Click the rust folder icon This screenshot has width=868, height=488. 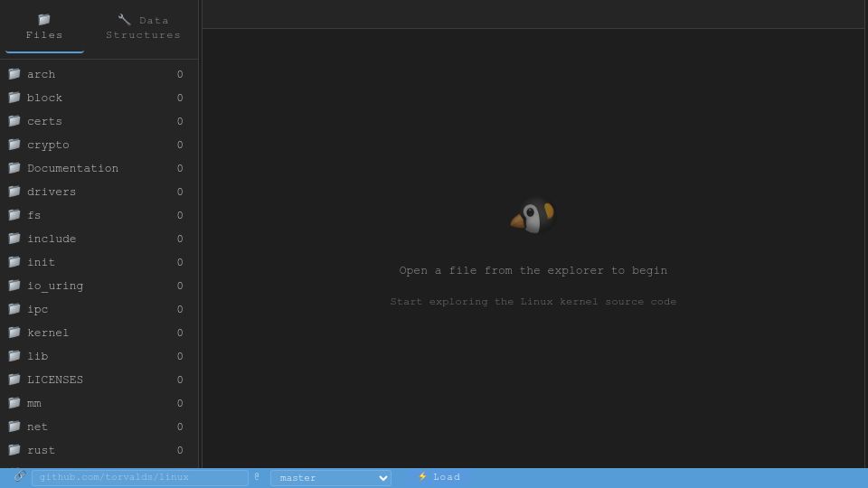(14, 450)
